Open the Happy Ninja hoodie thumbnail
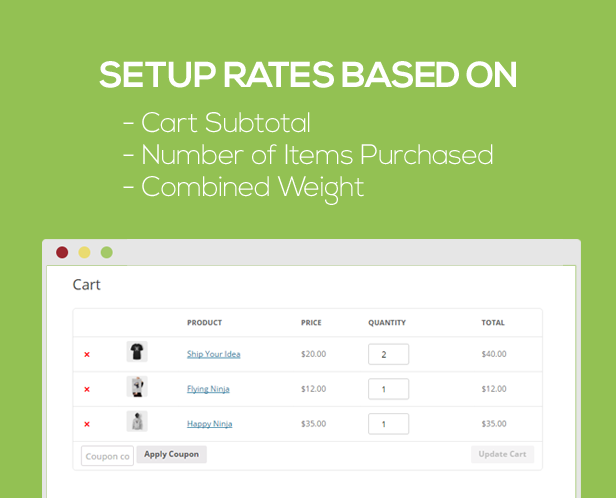Screen dimensions: 616x498 [137, 421]
